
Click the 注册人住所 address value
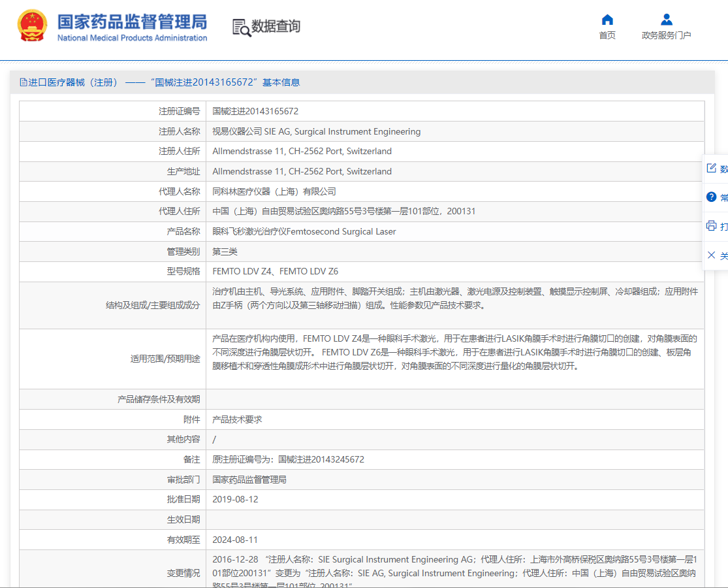(x=302, y=152)
